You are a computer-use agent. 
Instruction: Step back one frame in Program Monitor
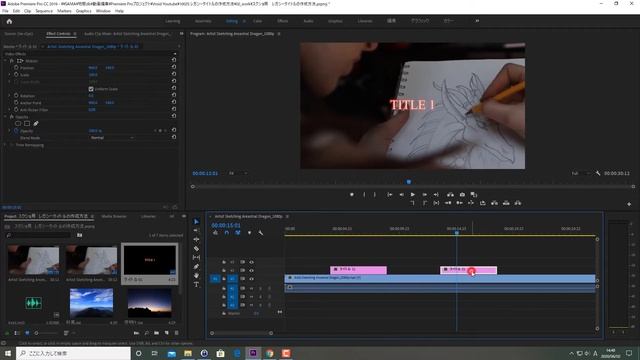pos(401,195)
